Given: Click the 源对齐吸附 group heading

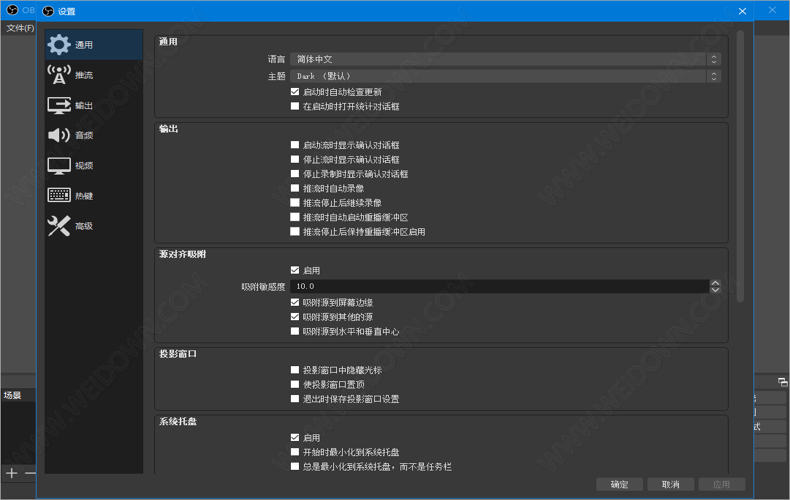Looking at the screenshot, I should (x=182, y=254).
